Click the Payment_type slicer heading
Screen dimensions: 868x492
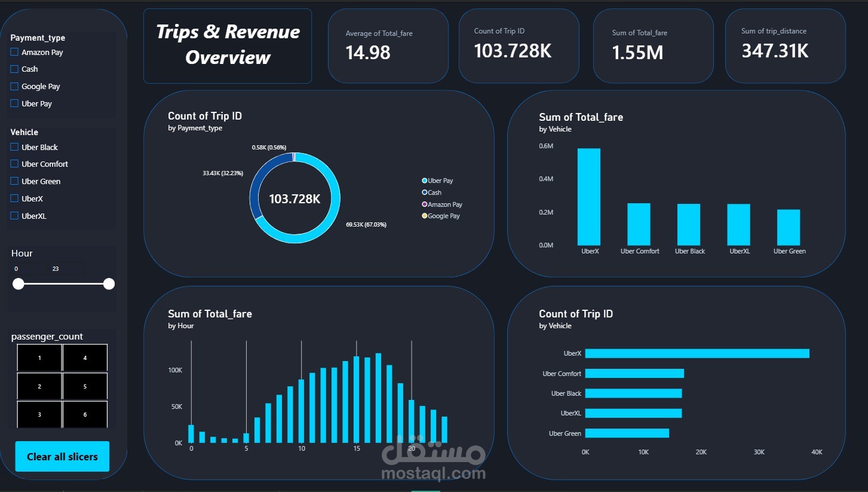(x=38, y=38)
